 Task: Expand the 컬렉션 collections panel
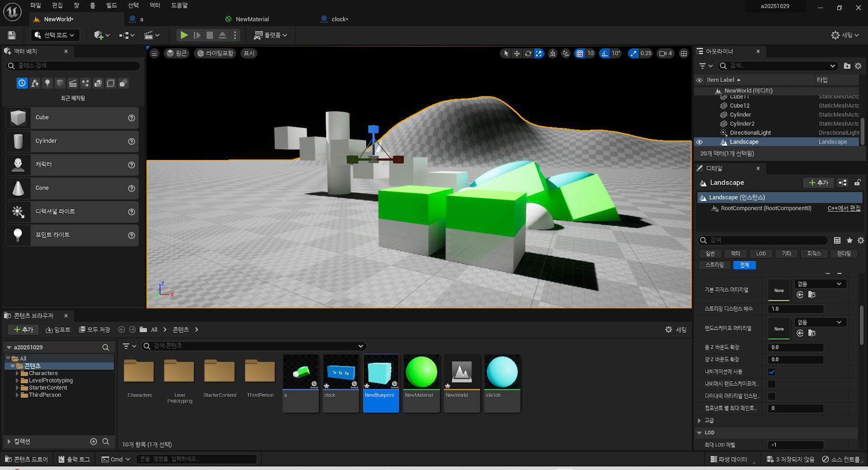pos(9,442)
